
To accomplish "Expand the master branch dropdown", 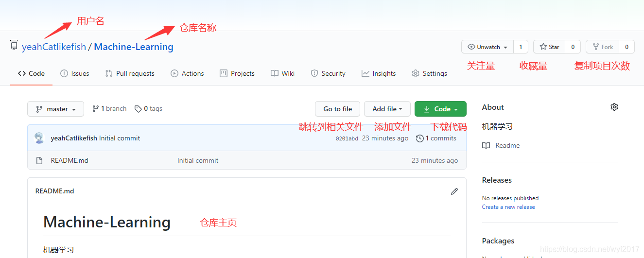I will pyautogui.click(x=55, y=109).
